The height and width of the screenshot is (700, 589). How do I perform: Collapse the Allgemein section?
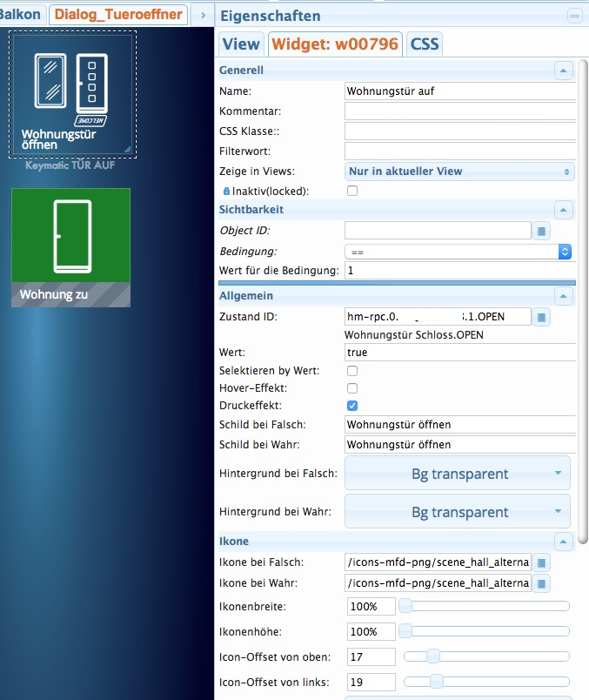click(x=563, y=296)
